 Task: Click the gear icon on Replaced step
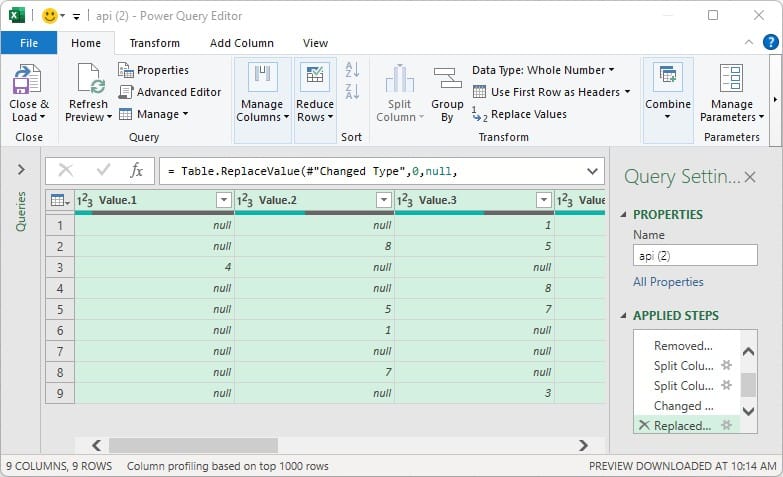tap(727, 426)
